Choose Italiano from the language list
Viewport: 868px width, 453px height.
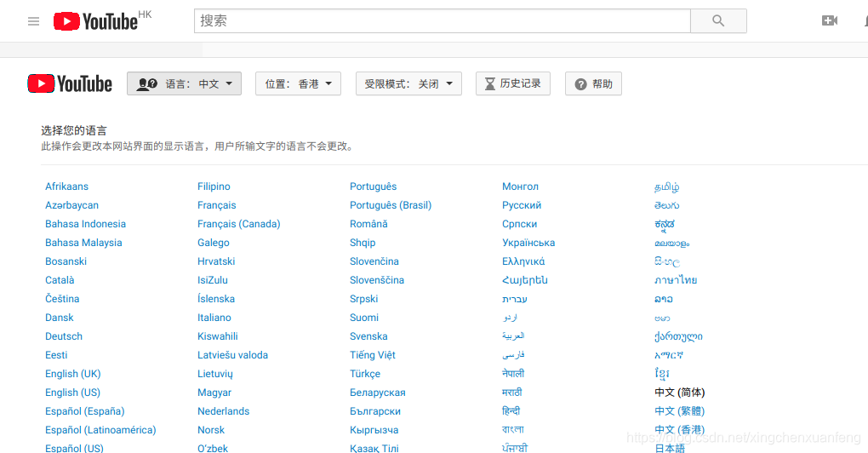point(214,318)
